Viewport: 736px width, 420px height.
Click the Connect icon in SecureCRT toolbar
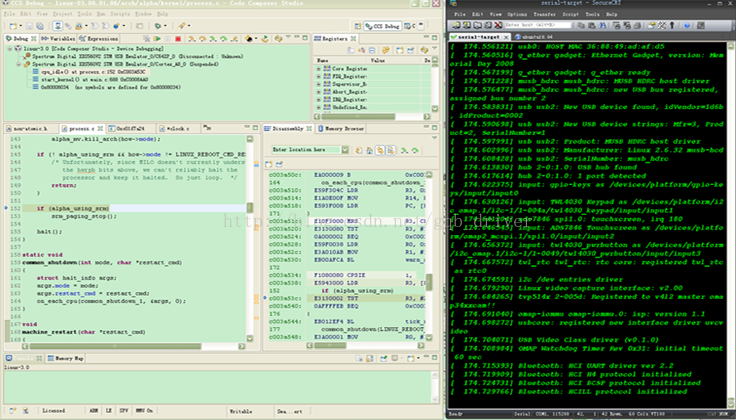pyautogui.click(x=456, y=25)
